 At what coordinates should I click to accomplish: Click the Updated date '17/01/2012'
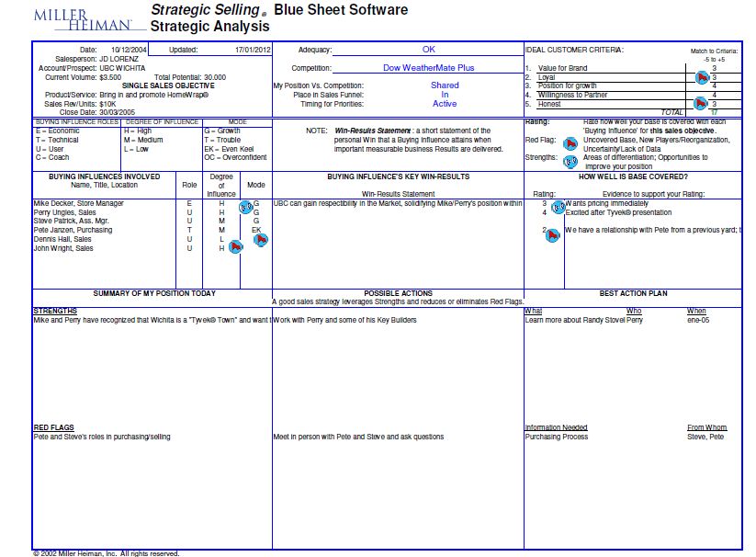(253, 50)
